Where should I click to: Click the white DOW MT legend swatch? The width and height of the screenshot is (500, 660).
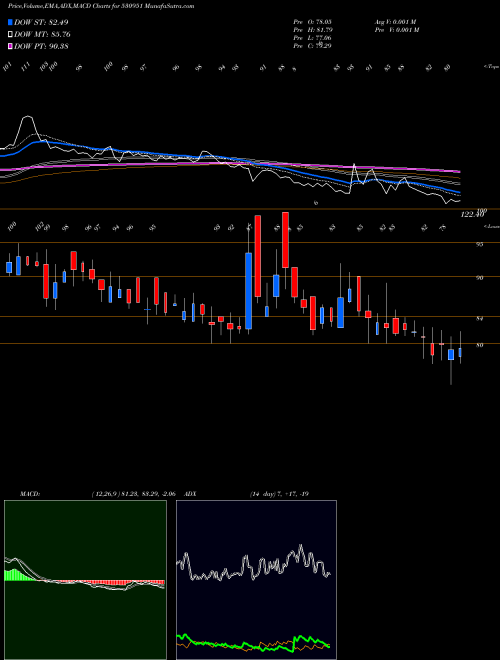pos(11,34)
